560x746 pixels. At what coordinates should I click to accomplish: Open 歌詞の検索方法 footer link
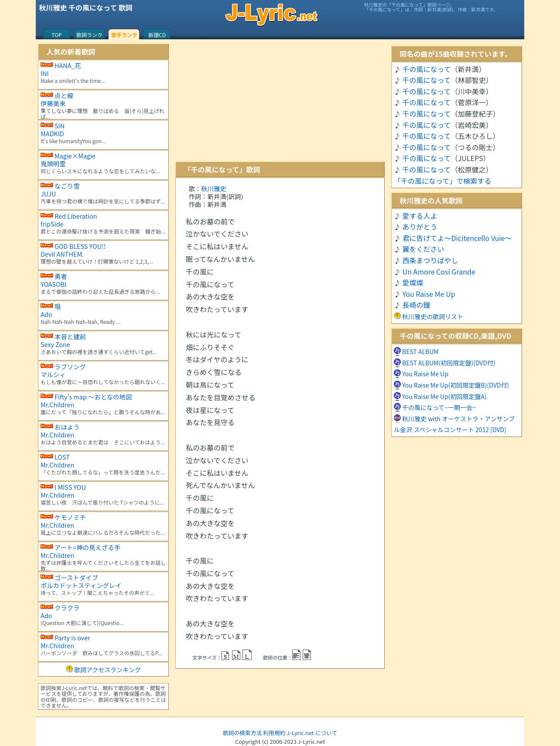pos(242,733)
